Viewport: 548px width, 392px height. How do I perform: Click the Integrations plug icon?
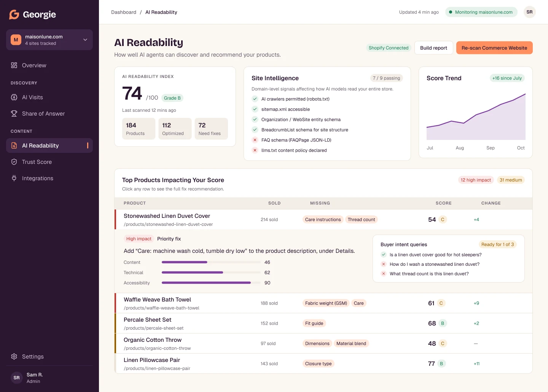click(14, 178)
